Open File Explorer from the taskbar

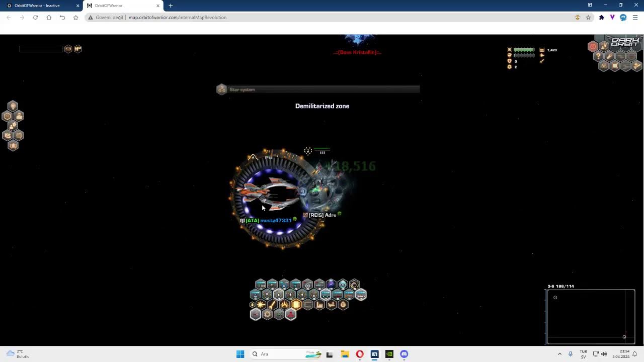point(345,354)
